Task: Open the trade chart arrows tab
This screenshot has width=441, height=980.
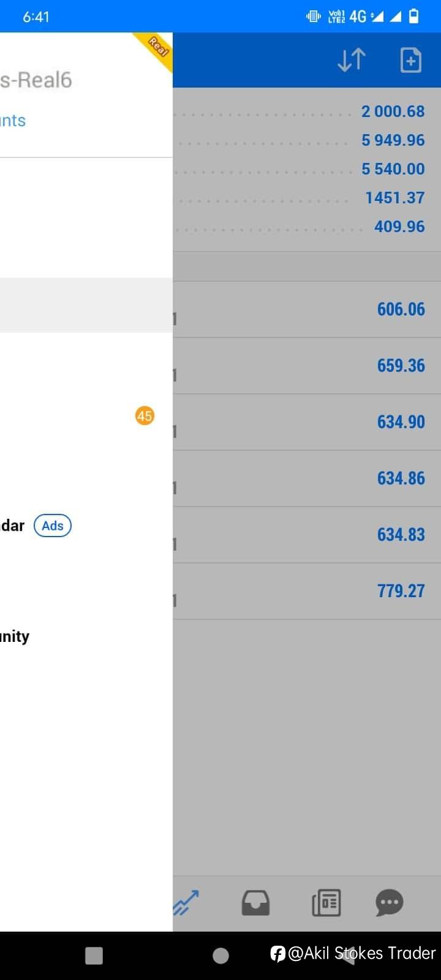Action: pyautogui.click(x=186, y=903)
